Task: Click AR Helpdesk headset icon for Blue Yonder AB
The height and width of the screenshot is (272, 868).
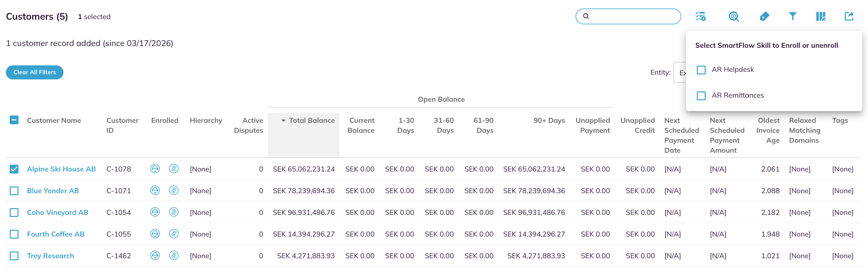Action: [155, 190]
